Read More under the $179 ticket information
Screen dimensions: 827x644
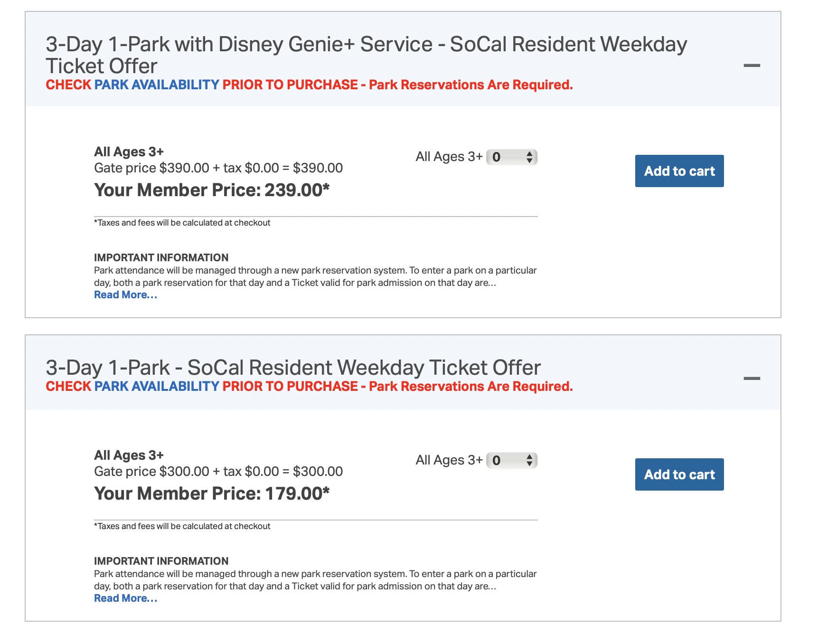(x=125, y=598)
